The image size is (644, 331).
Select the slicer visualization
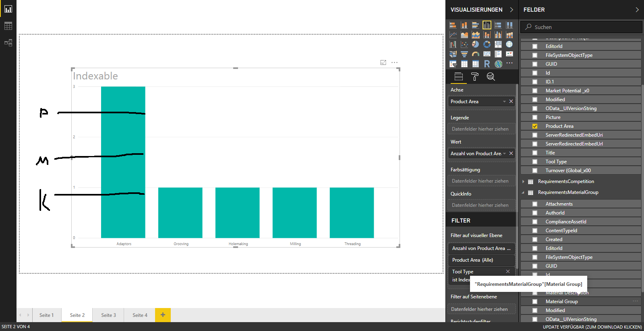[x=453, y=64]
